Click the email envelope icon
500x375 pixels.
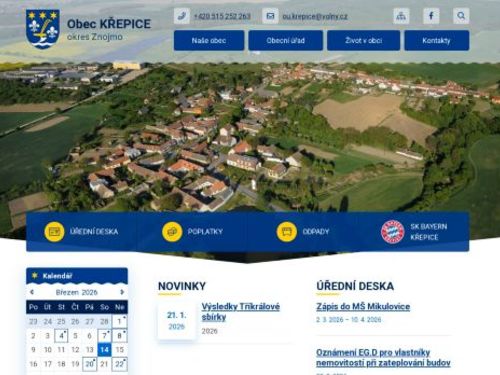pyautogui.click(x=270, y=16)
